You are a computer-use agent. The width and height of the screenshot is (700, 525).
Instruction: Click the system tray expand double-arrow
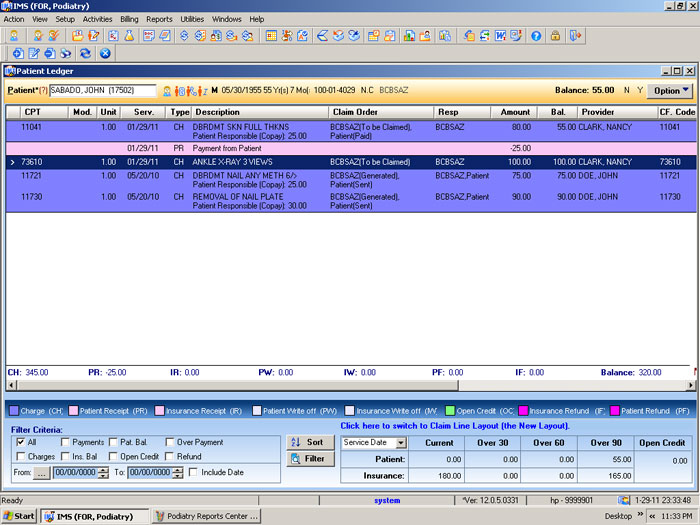pyautogui.click(x=652, y=517)
